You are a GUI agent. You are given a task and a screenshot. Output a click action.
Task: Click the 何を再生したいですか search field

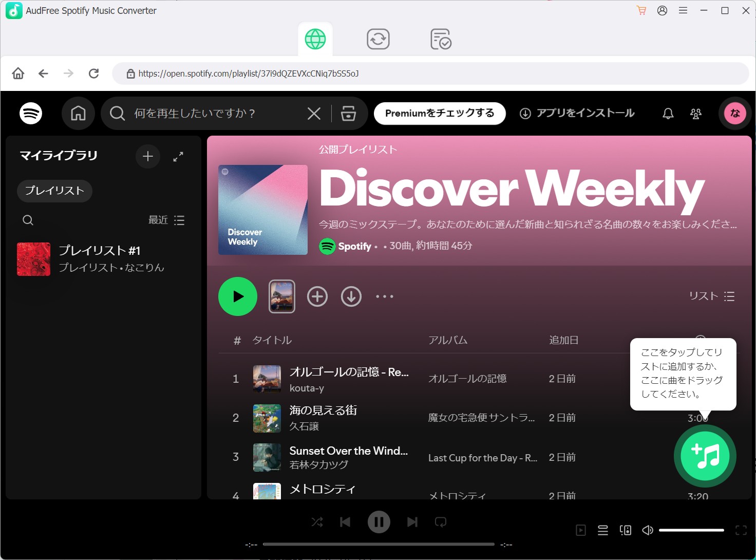click(x=205, y=113)
